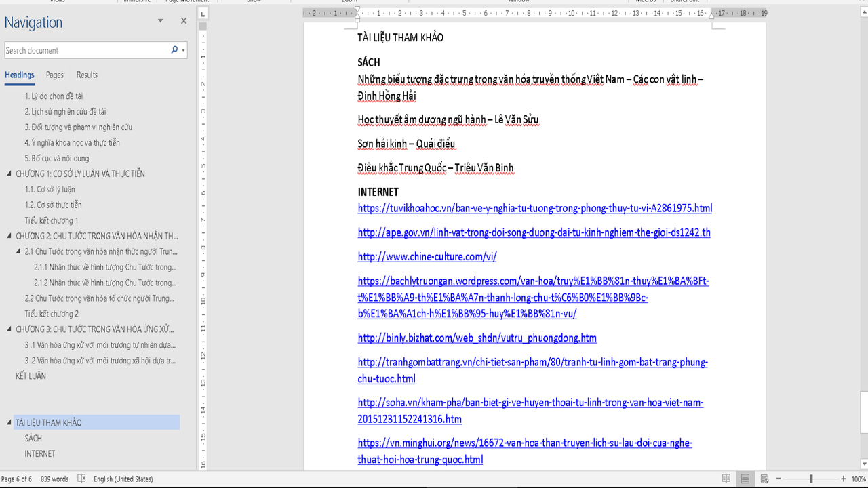Collapse the CHƯƠNG 3 heading triangle
Viewport: 868px width, 488px height.
[x=9, y=329]
